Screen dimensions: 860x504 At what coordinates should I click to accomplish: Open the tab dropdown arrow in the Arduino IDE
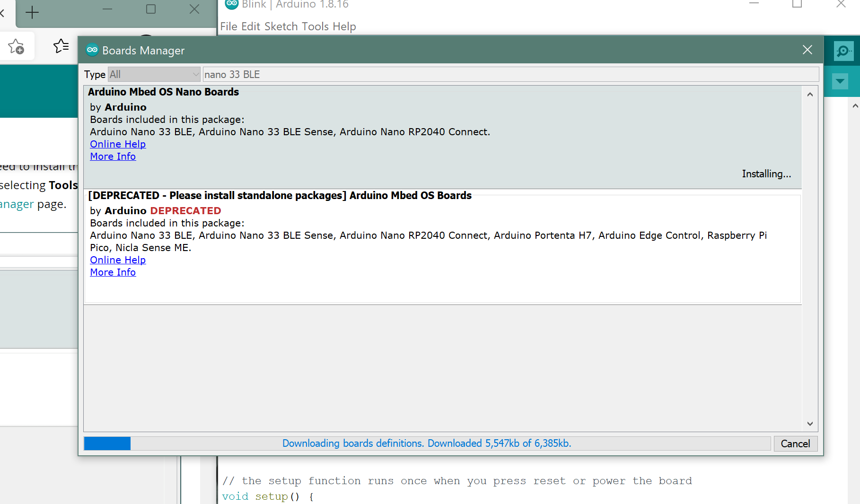[840, 81]
